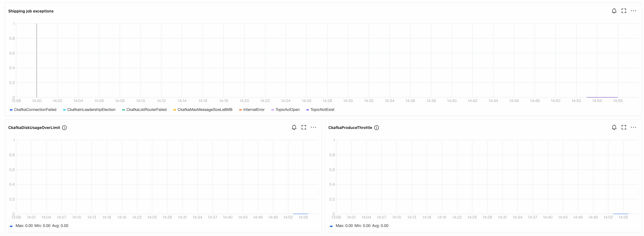Viewport: 644px width, 236px height.
Task: Click alarm bell on CkafkaDiskUsageOverLimit panel
Action: (294, 127)
